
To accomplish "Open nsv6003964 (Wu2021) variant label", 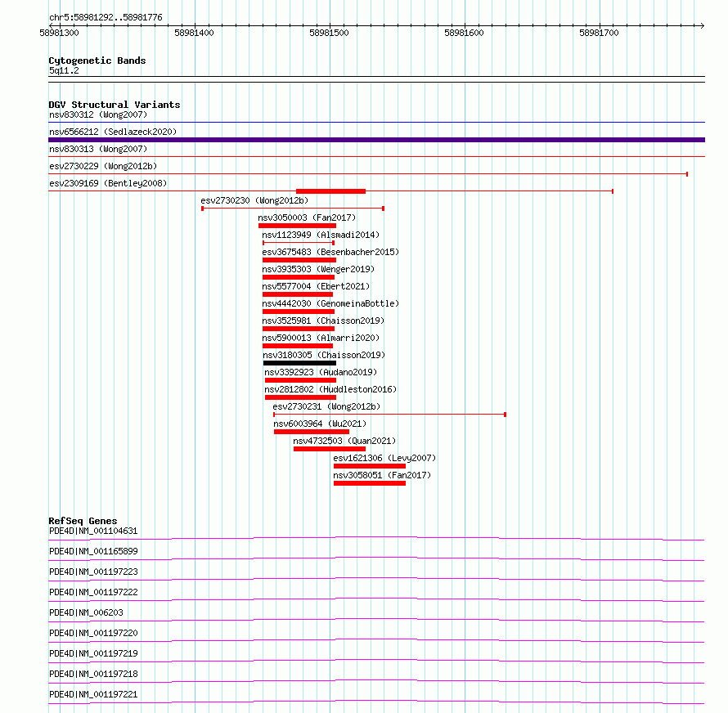I will [x=320, y=424].
